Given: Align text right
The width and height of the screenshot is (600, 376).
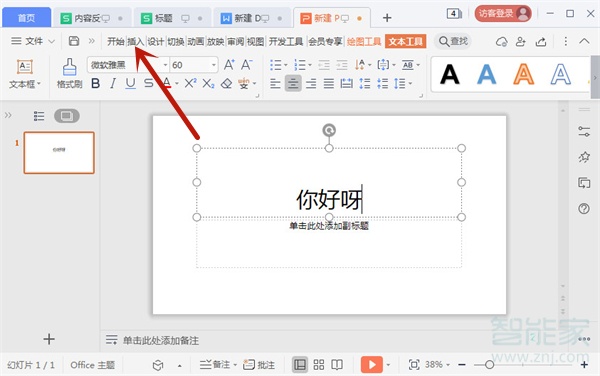Looking at the screenshot, I should click(311, 83).
